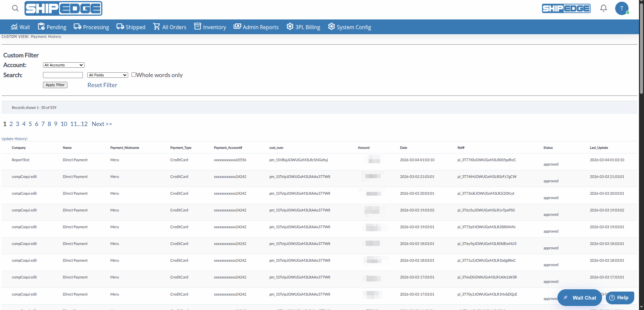This screenshot has width=644, height=310.
Task: Click the search magnifier icon
Action: (15, 8)
